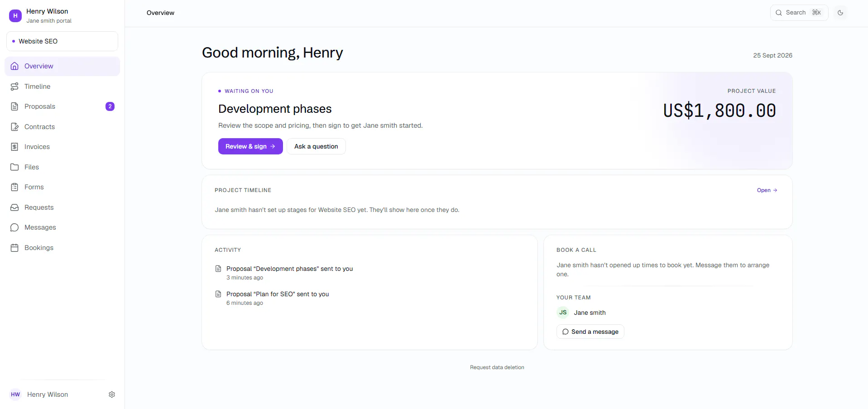868x409 pixels.
Task: Click the Ask a question button
Action: [316, 146]
